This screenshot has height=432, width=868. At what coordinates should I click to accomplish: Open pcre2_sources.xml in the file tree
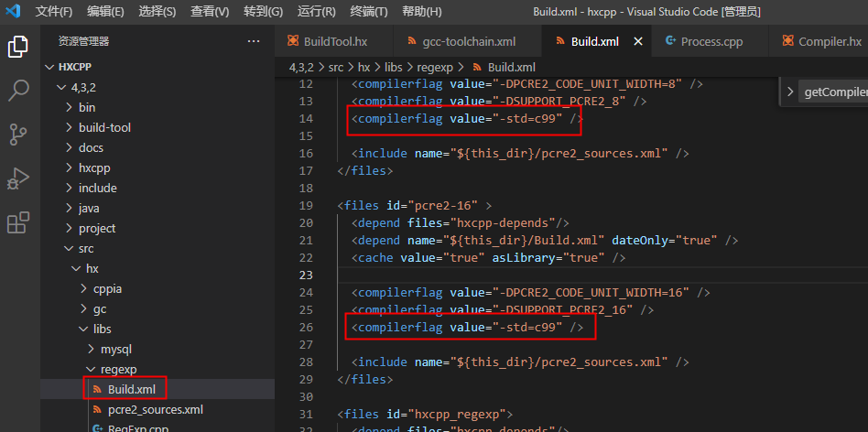coord(155,409)
